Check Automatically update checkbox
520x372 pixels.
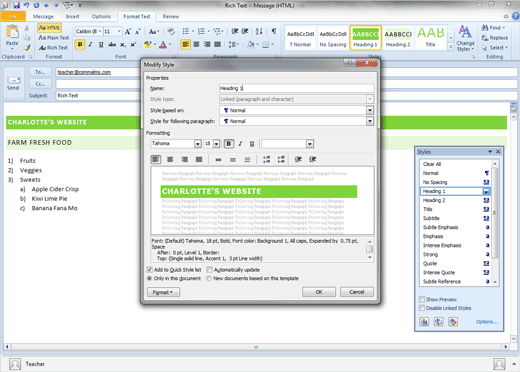[x=209, y=270]
